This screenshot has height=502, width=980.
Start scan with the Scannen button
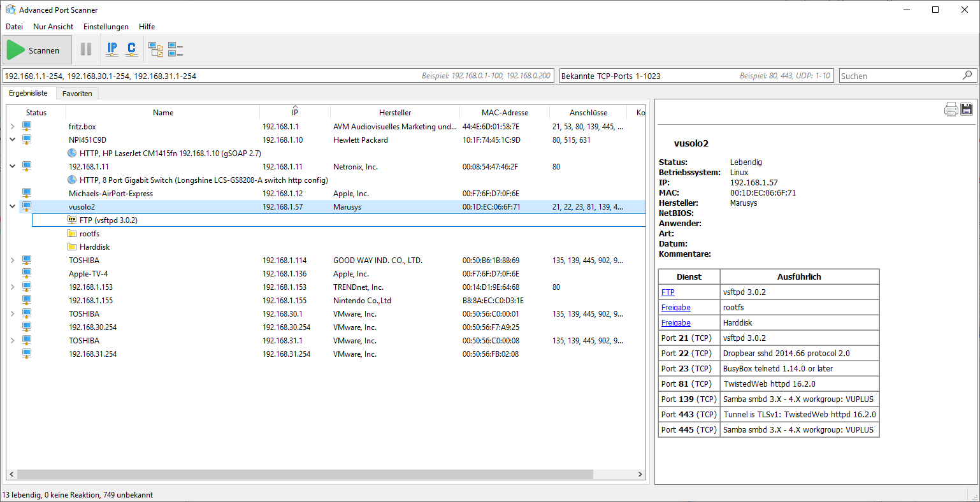coord(37,50)
